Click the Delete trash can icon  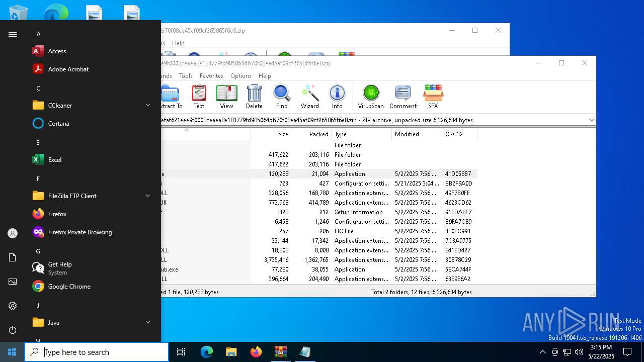[254, 97]
